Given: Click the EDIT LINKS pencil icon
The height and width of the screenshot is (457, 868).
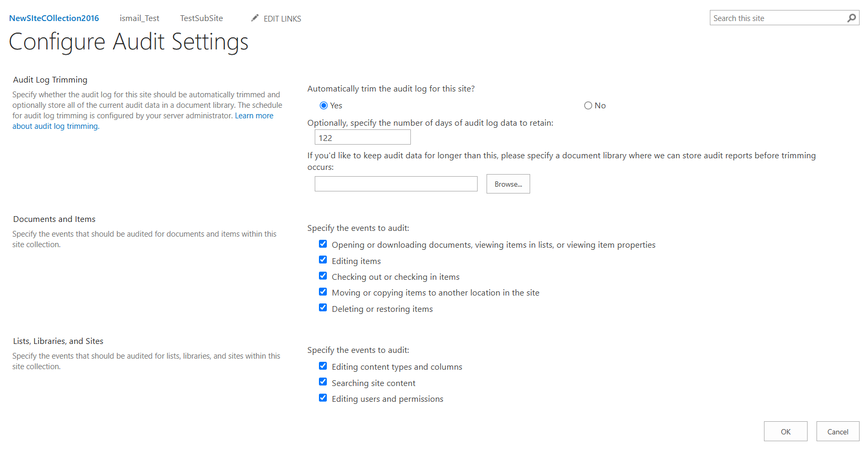Looking at the screenshot, I should pos(254,17).
